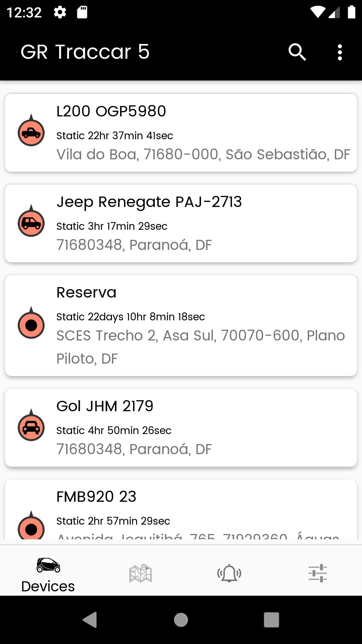Image resolution: width=362 pixels, height=644 pixels.
Task: Open the settings sliders tab
Action: 317,573
